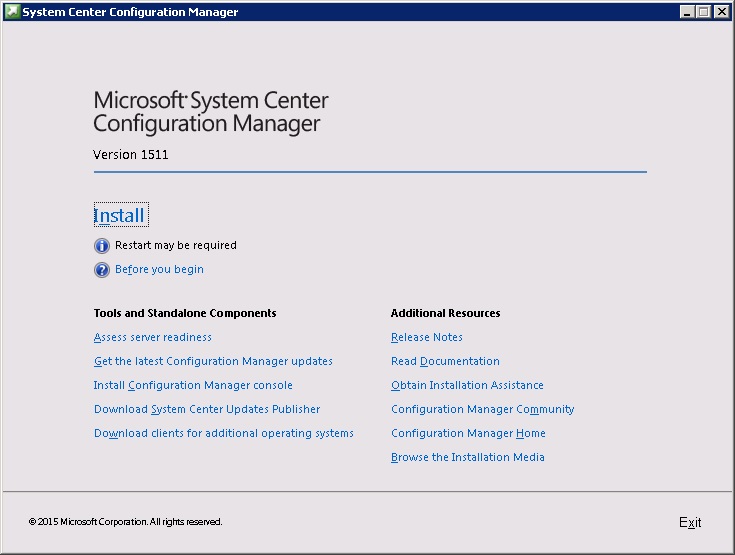Select Install Configuration Manager console
Screen dimensions: 735x555
coord(193,385)
